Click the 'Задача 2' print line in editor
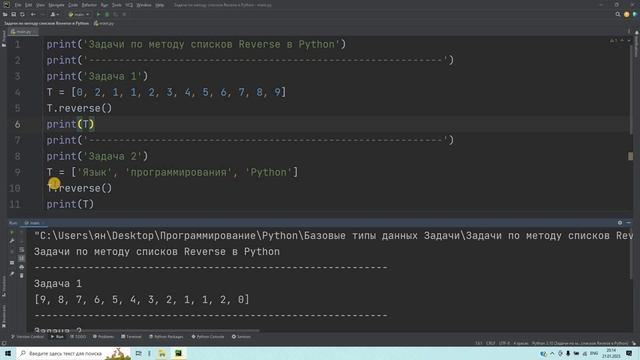640x360 pixels. (97, 156)
